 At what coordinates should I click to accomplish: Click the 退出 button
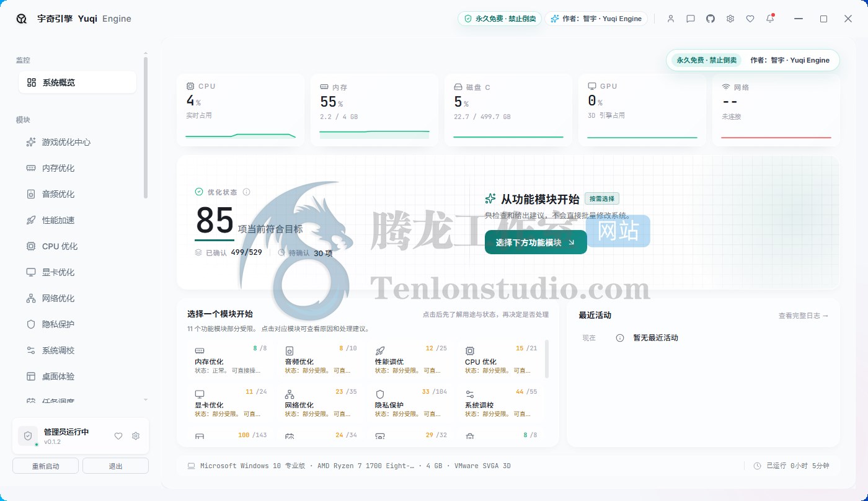(x=115, y=466)
